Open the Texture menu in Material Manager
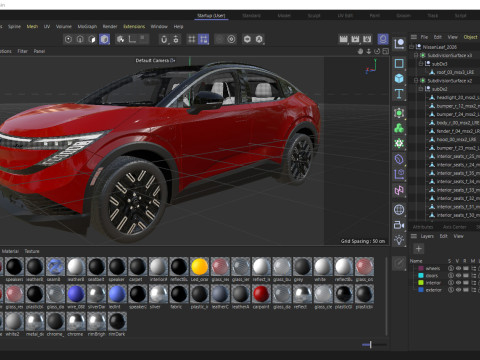 coord(32,251)
